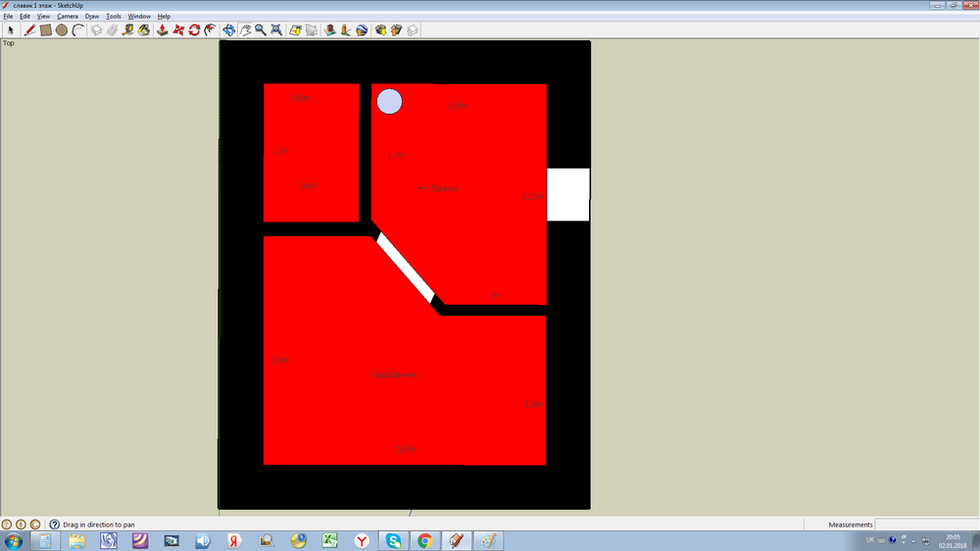Select the Arc tool

(77, 30)
